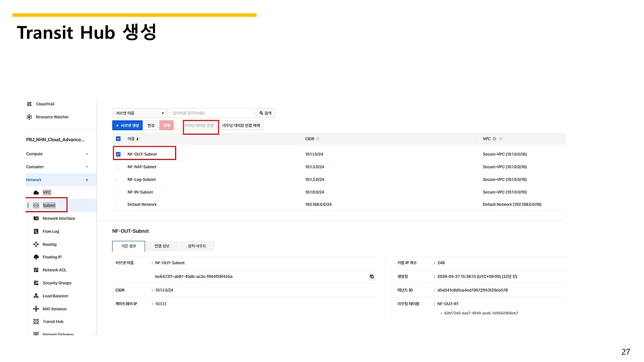Click the 서브넷 생성 button
644x362 pixels.
[127, 125]
